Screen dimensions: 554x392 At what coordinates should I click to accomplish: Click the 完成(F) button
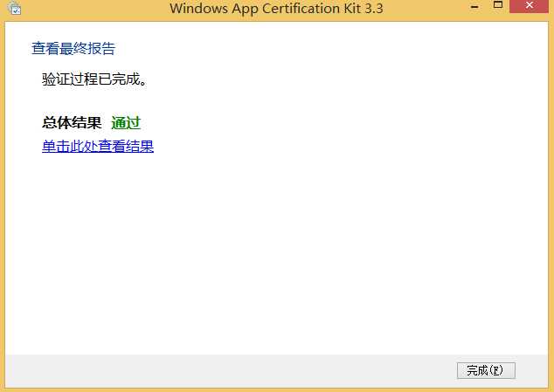tap(486, 370)
